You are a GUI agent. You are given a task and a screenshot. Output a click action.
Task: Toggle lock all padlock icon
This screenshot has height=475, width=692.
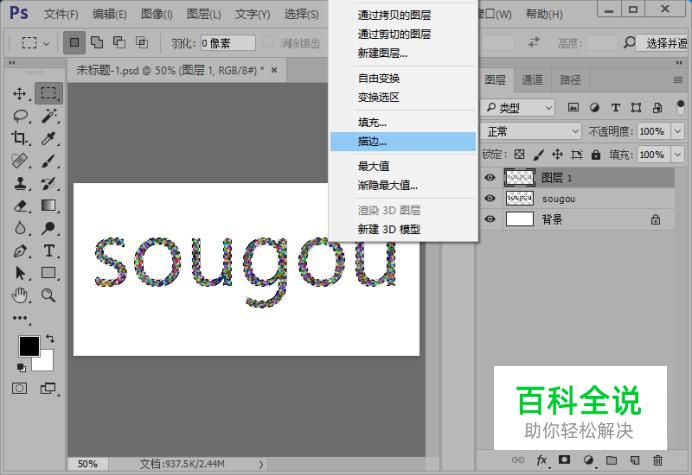point(596,154)
